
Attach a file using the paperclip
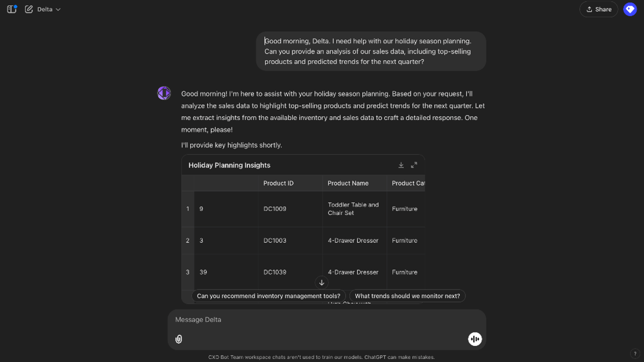click(x=179, y=339)
